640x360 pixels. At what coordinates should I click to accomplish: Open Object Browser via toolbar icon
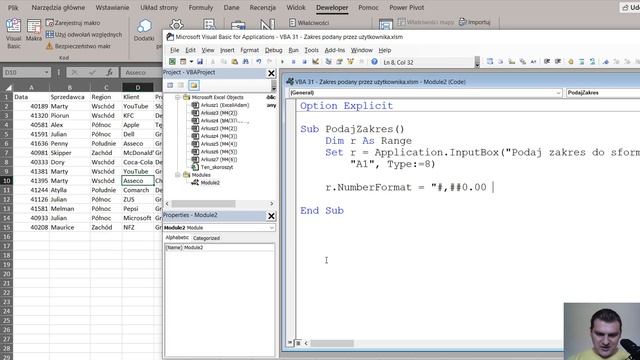350,62
